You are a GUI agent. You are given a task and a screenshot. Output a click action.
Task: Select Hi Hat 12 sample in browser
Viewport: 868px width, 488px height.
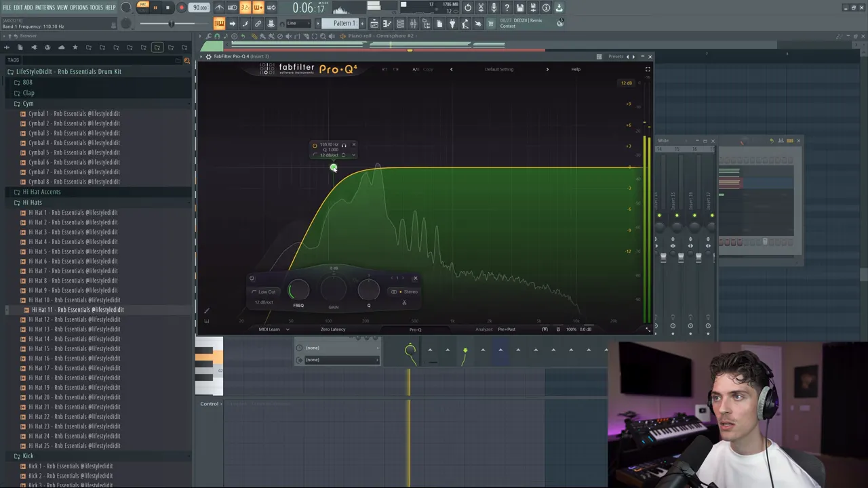74,319
